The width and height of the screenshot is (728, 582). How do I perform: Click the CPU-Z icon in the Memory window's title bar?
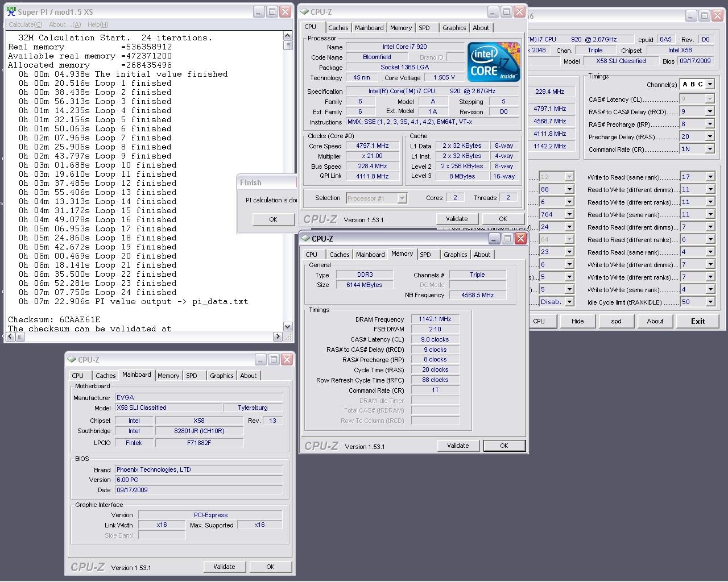pyautogui.click(x=305, y=239)
